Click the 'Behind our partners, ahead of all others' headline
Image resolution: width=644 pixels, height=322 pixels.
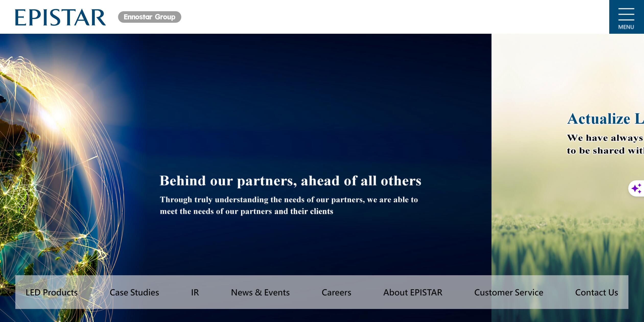[x=290, y=181]
